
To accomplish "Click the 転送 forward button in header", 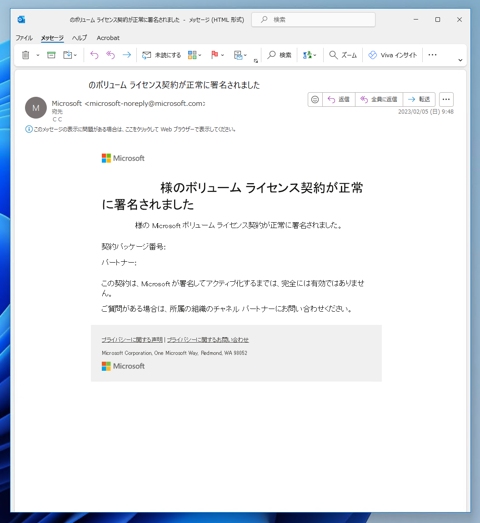I will click(419, 99).
